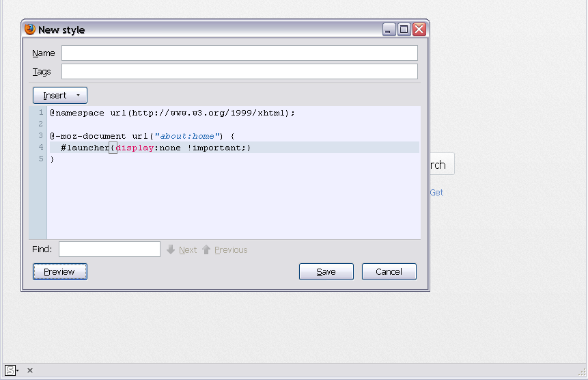Click the Stylish icon in the add-on bar
Screen dimensions: 588x380
pos(10,370)
